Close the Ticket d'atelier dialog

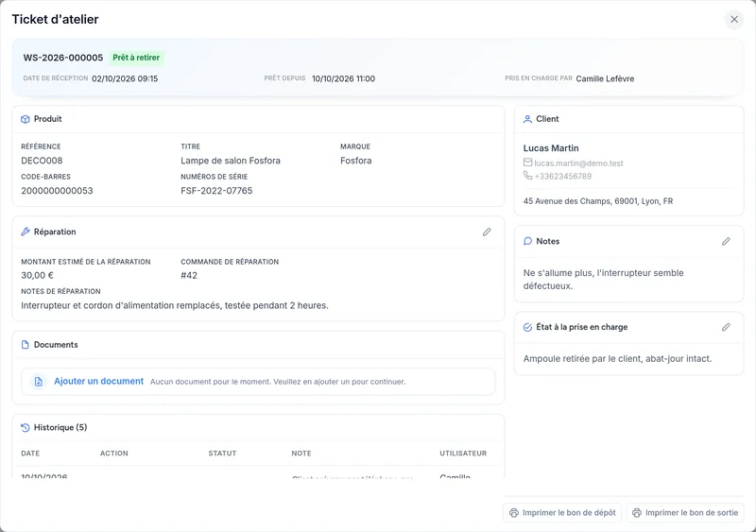point(734,19)
